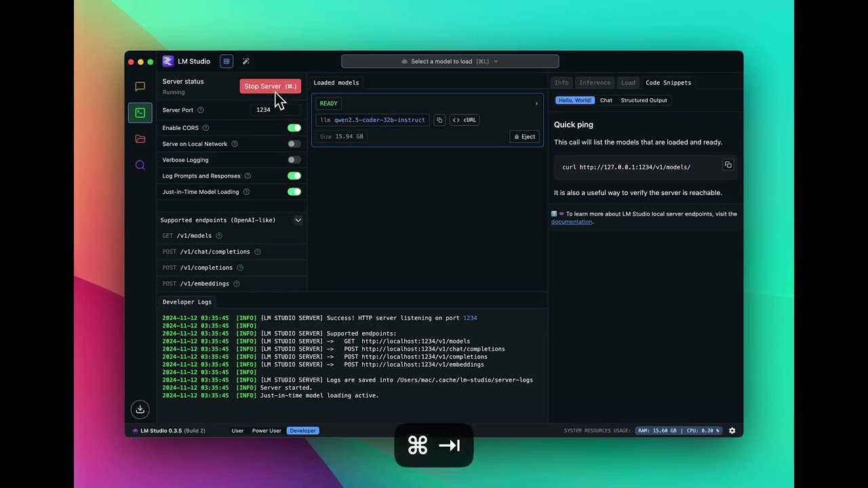Show help for POST /v1/chat/completions endpoint
Image resolution: width=868 pixels, height=488 pixels.
258,251
